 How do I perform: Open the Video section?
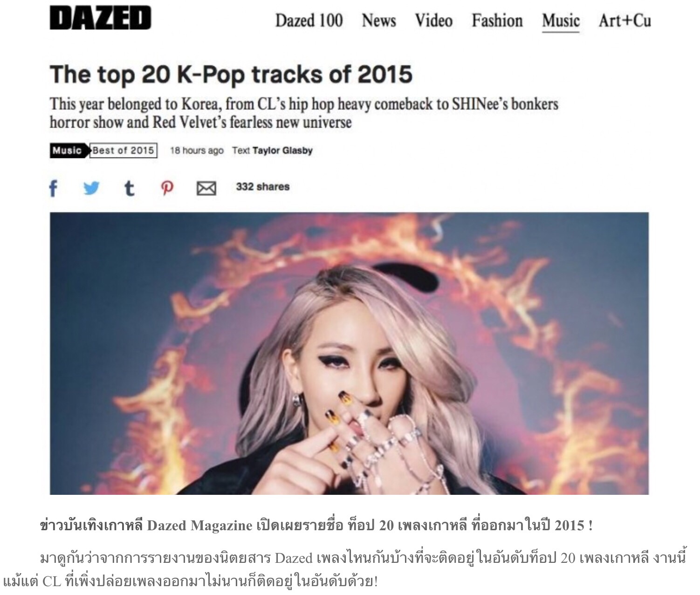pos(434,21)
